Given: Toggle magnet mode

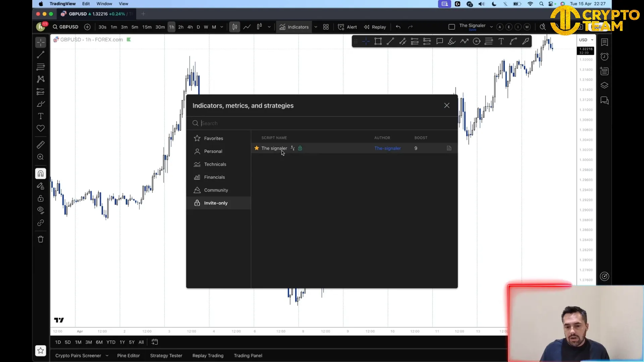Looking at the screenshot, I should tap(41, 174).
